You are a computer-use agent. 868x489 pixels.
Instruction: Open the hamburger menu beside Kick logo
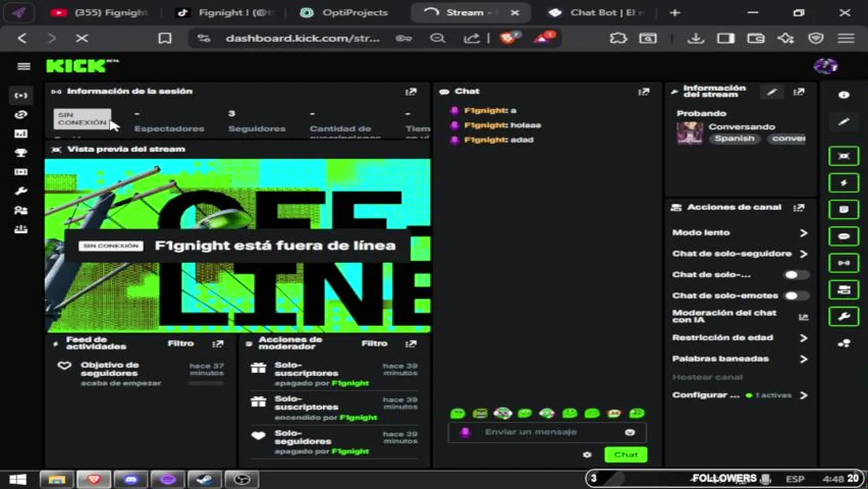pyautogui.click(x=24, y=66)
